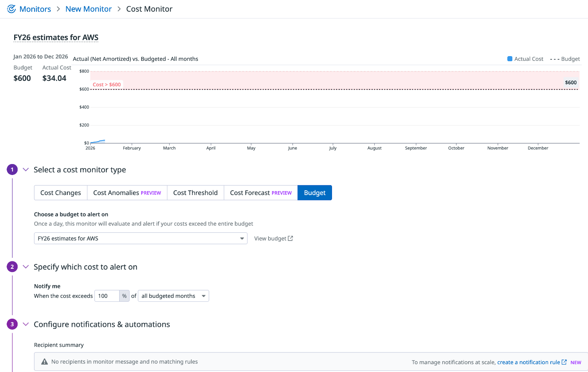Click the external link icon after notification rule
The height and width of the screenshot is (372, 588).
[564, 362]
